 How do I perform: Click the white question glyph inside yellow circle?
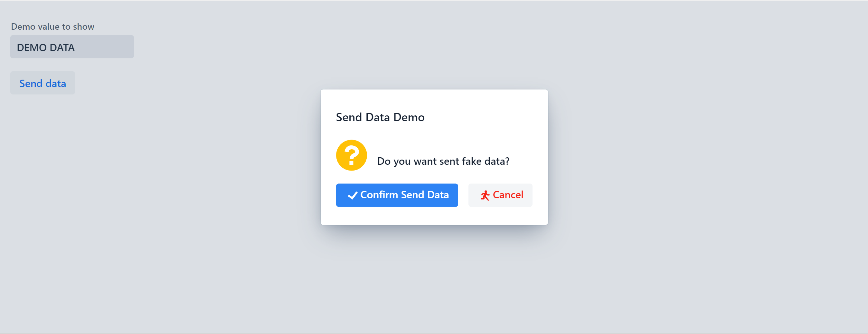(x=352, y=155)
